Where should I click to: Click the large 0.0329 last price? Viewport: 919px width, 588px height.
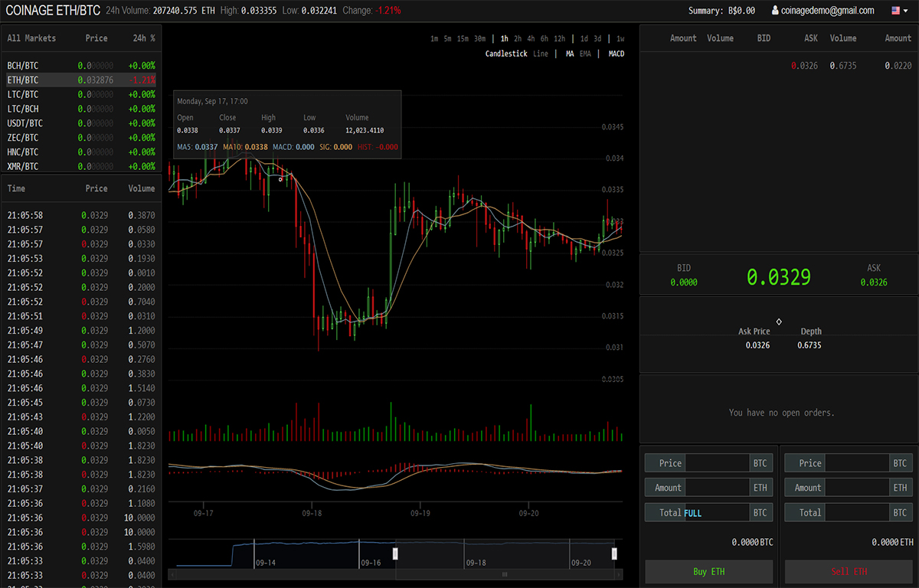pos(779,277)
